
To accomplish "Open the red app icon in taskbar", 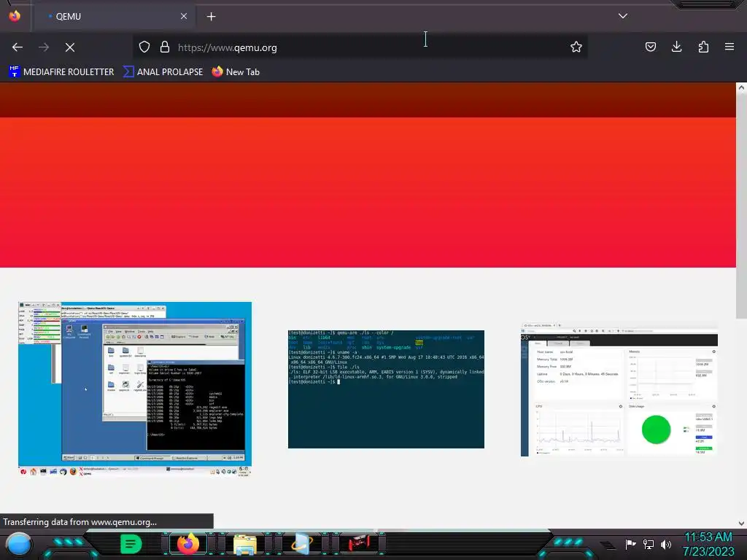I will tap(359, 544).
